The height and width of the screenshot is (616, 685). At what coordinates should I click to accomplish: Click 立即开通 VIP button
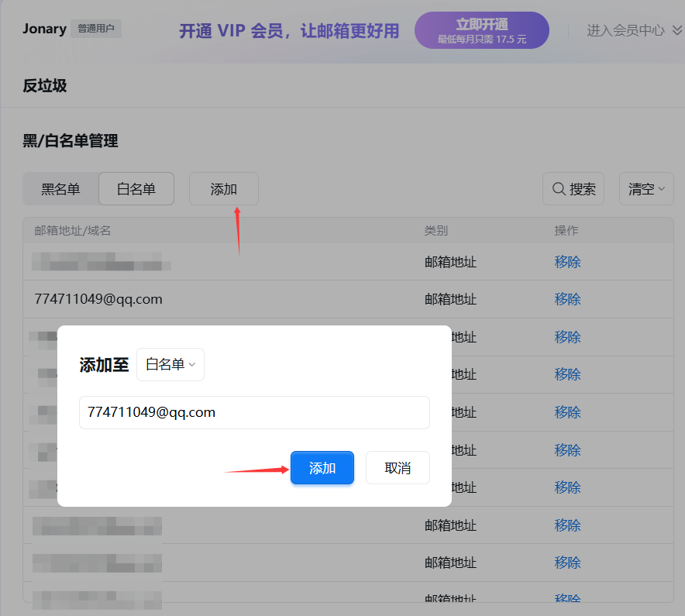coord(482,30)
